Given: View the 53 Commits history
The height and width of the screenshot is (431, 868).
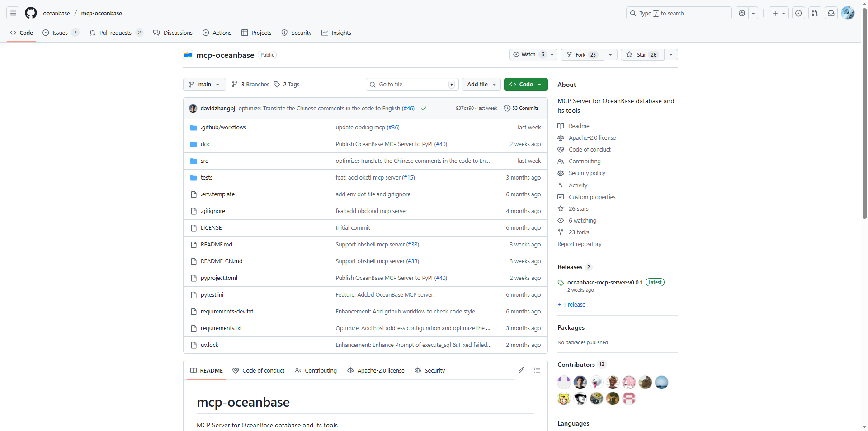Looking at the screenshot, I should coord(522,108).
